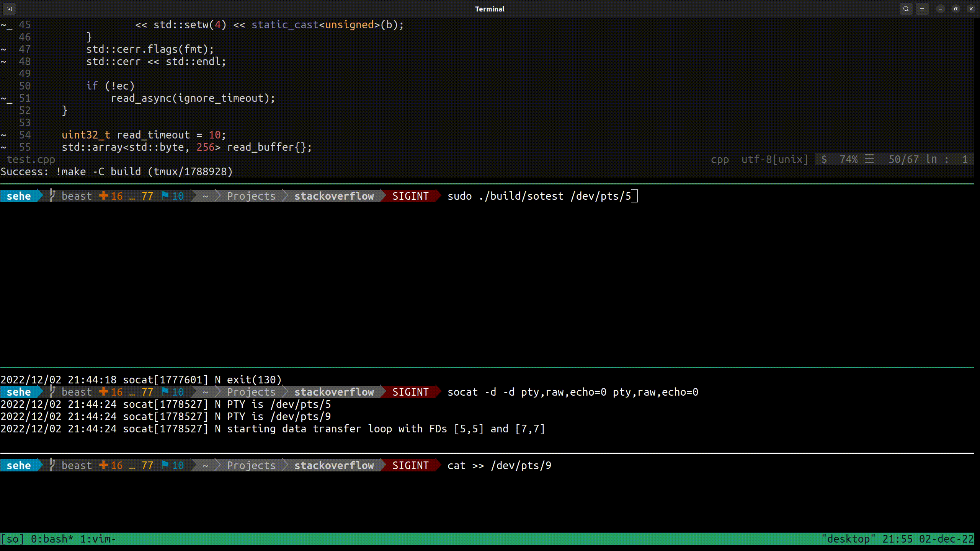Click the utf-8[unix] encoding label
980x551 pixels.
773,159
